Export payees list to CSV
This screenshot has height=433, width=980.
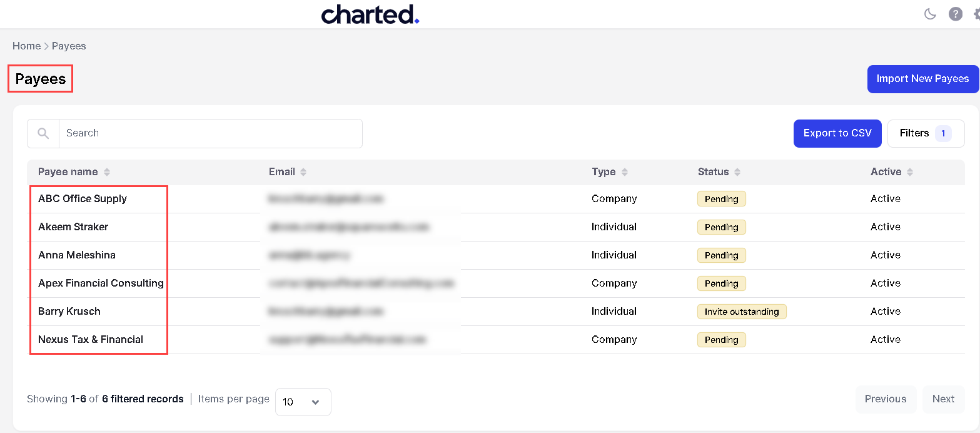point(837,133)
